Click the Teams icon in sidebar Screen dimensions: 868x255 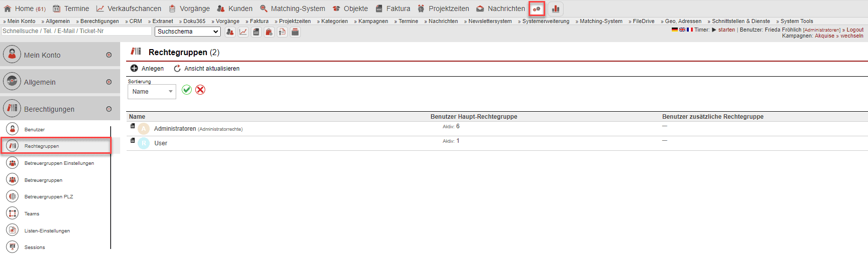(x=13, y=213)
